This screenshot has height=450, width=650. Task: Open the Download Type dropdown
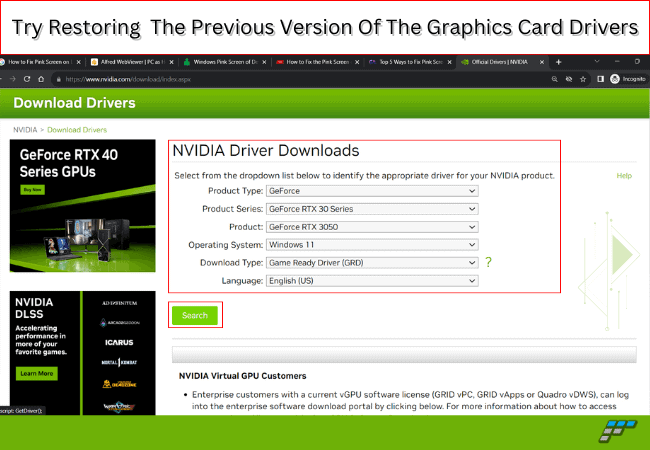(372, 263)
